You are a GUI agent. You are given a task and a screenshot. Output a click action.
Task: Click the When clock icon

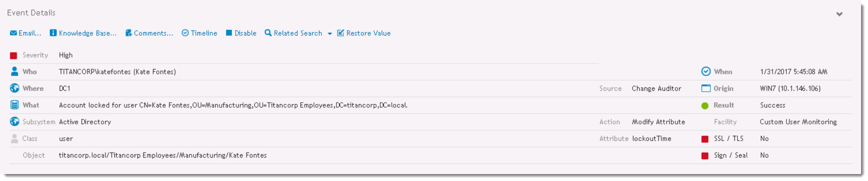point(706,71)
